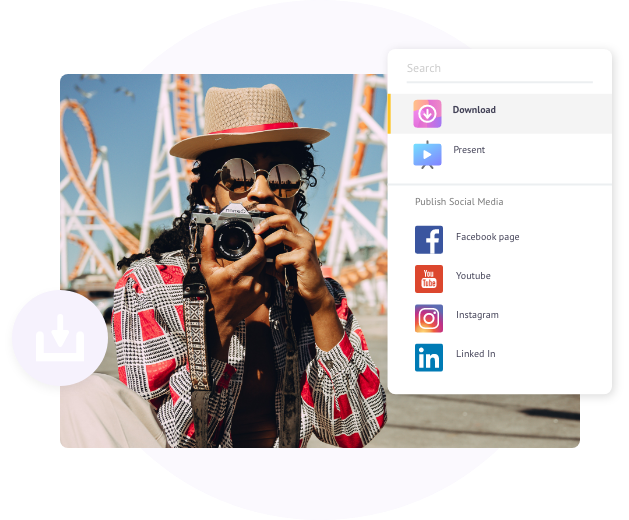Choose the Instagram text label
The image size is (629, 520).
pos(477,315)
